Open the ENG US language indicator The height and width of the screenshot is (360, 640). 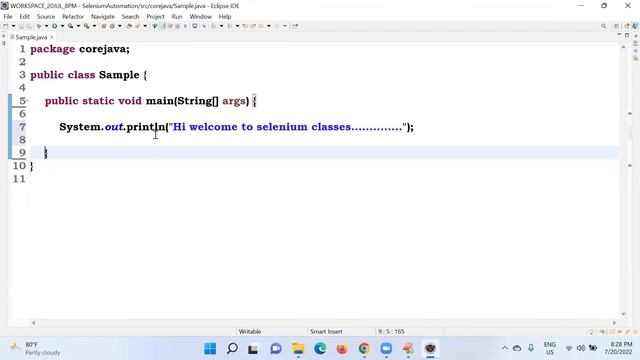[x=550, y=348]
